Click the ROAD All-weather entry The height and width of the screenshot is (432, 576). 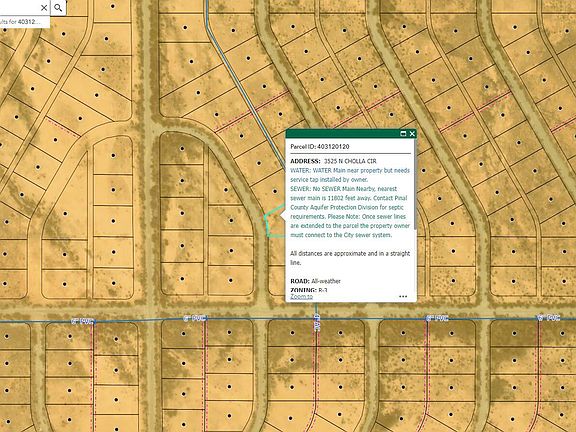(315, 281)
